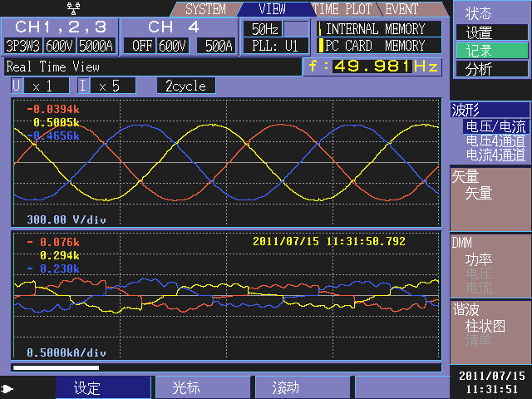The width and height of the screenshot is (532, 399).
Task: Open the 电流4通道 waveform view
Action: (x=495, y=155)
